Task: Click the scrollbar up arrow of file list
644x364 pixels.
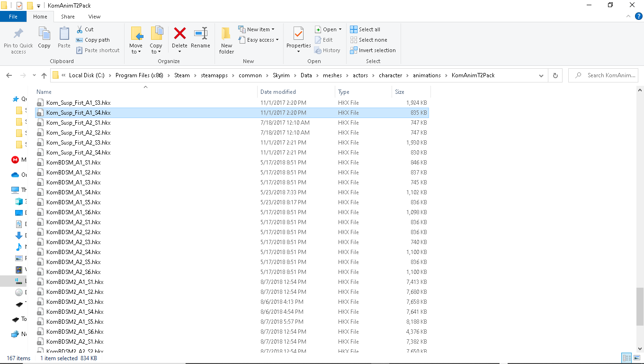Action: (640, 90)
